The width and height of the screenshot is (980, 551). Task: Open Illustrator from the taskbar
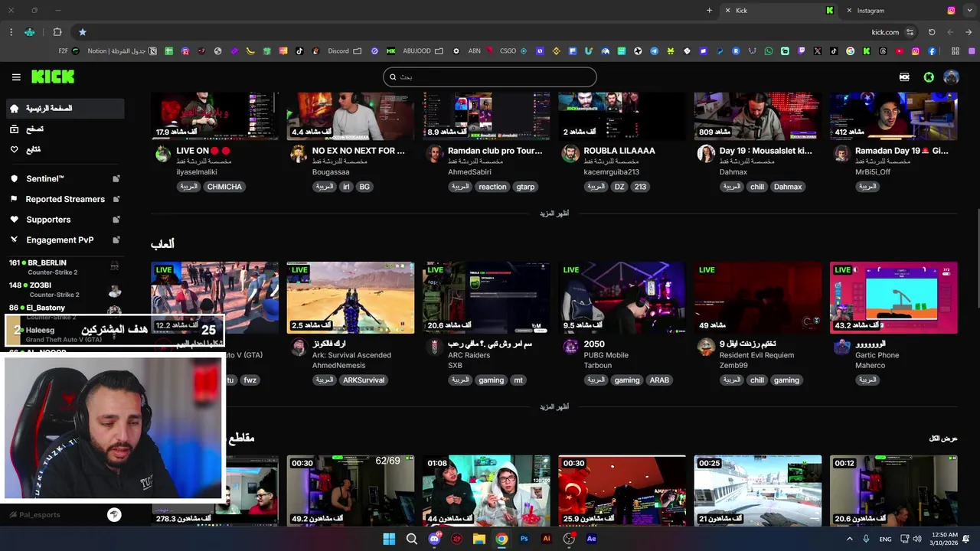coord(547,539)
